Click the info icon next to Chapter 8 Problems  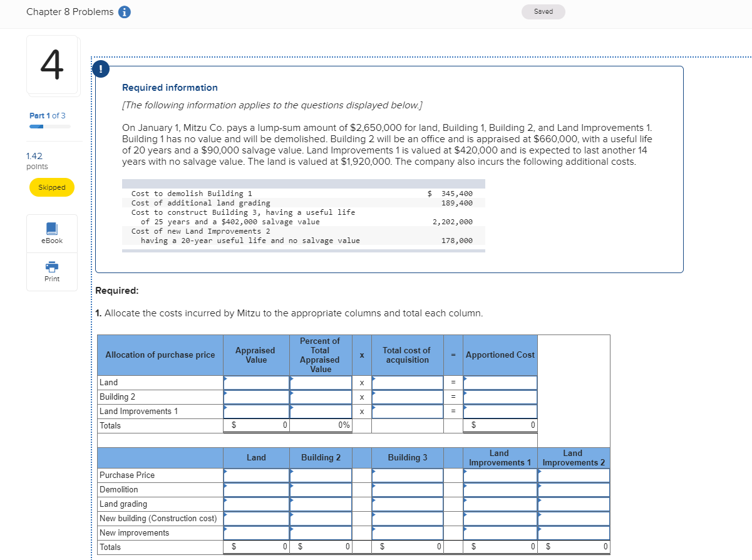pos(123,11)
